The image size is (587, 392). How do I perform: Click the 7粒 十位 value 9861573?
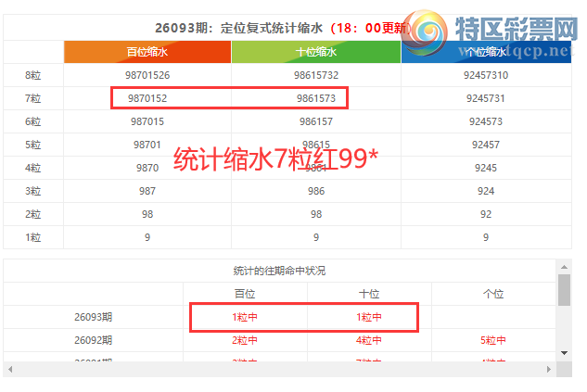pos(316,98)
